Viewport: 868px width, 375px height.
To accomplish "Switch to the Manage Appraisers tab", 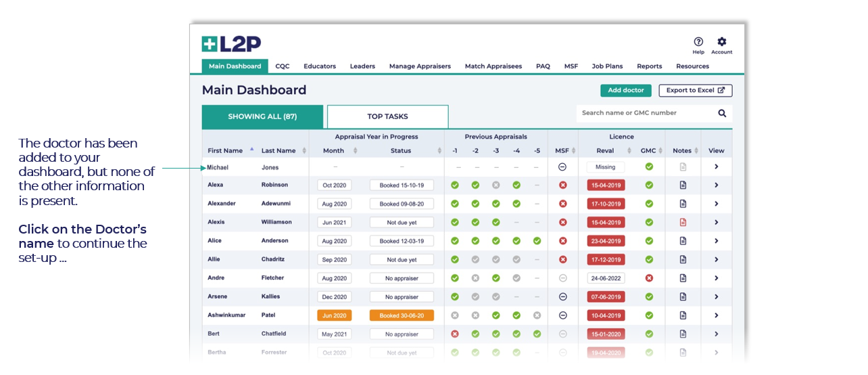I will 420,66.
